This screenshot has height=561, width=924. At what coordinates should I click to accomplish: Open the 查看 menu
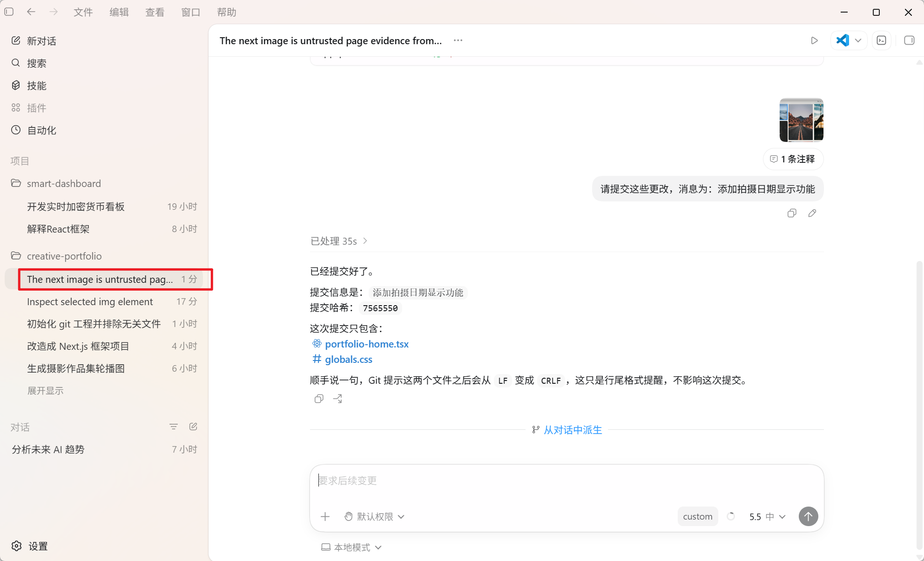pos(155,12)
